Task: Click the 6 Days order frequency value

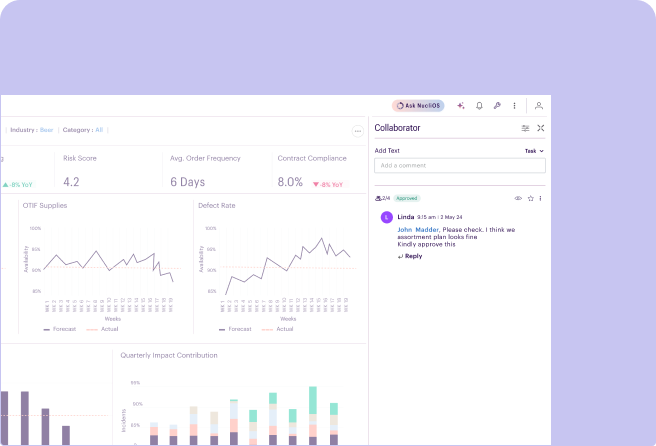Action: click(187, 182)
